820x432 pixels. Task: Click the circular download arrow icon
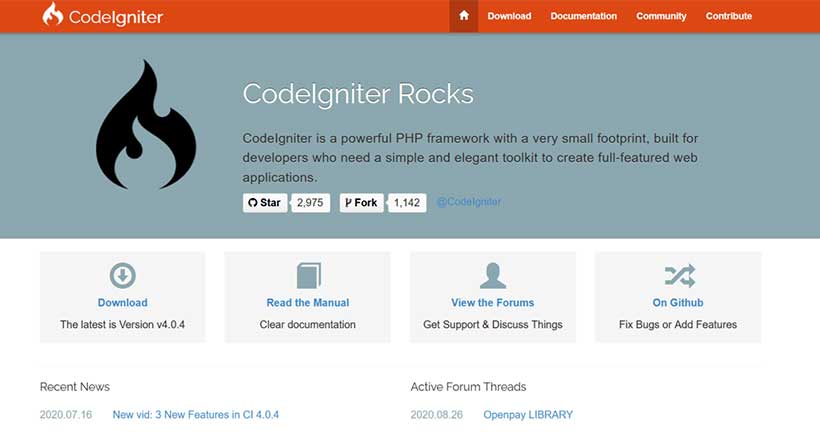[x=122, y=275]
